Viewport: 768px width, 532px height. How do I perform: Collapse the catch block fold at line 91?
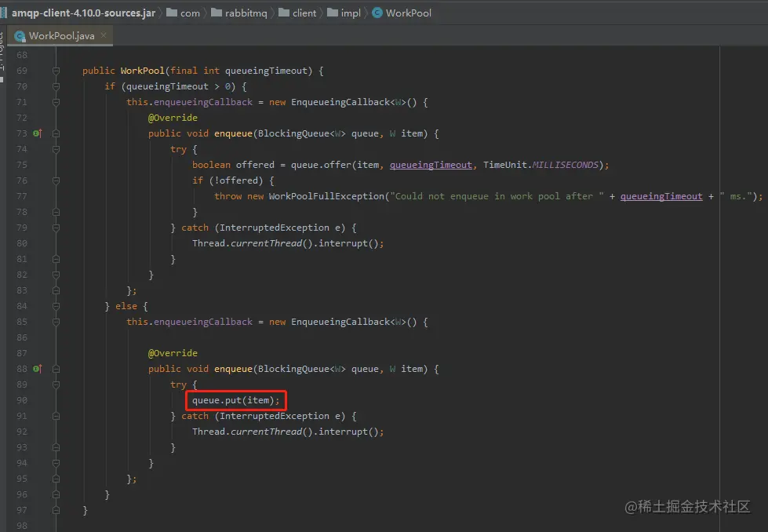pos(56,416)
